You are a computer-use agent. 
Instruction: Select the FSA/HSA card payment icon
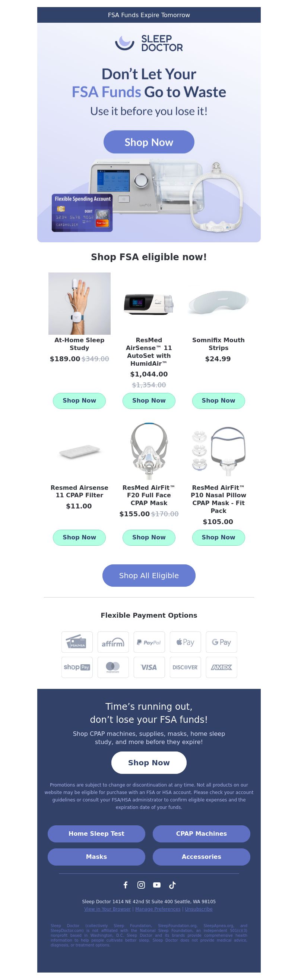click(x=77, y=642)
